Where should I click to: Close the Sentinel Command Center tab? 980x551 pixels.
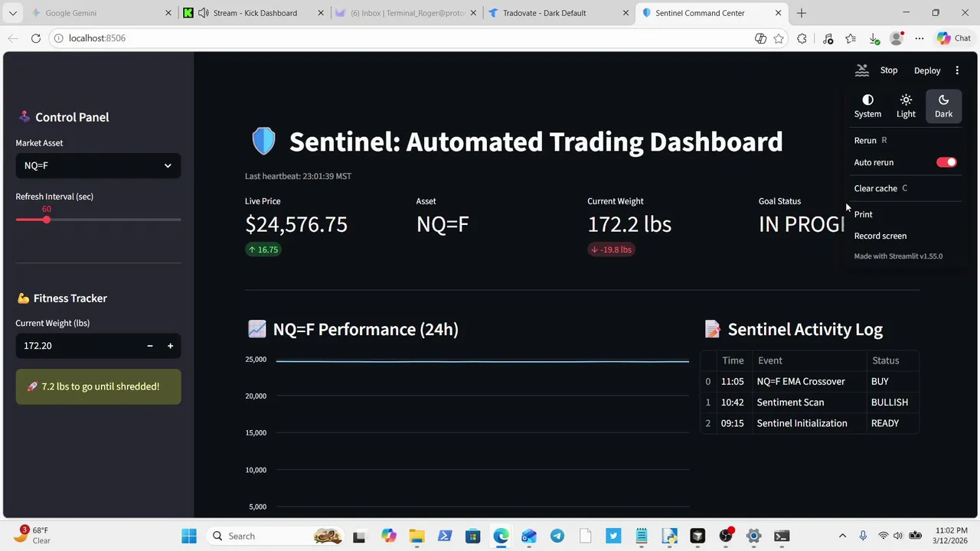point(778,13)
